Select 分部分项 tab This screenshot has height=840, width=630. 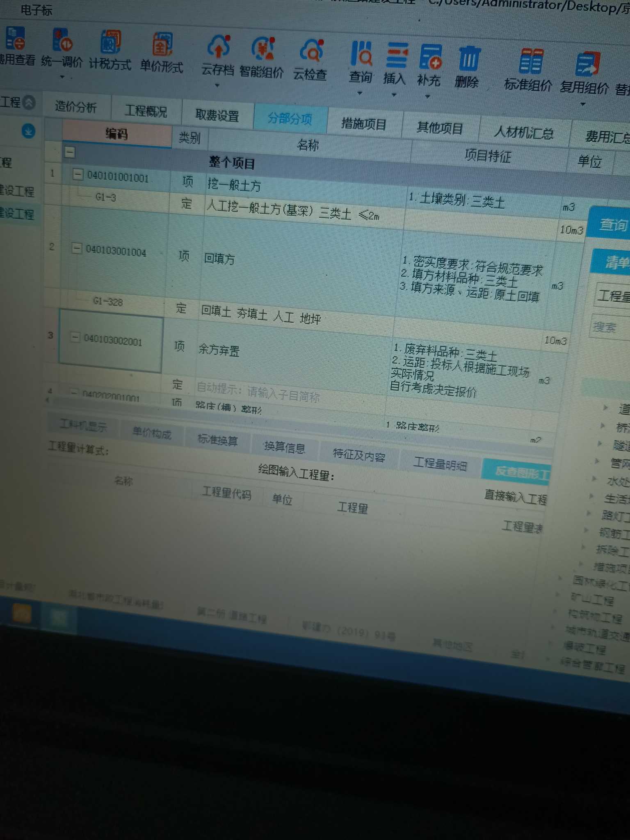coord(290,119)
